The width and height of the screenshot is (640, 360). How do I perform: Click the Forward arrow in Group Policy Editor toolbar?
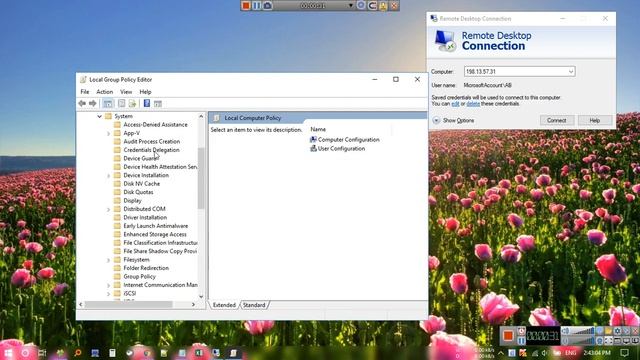[93, 103]
